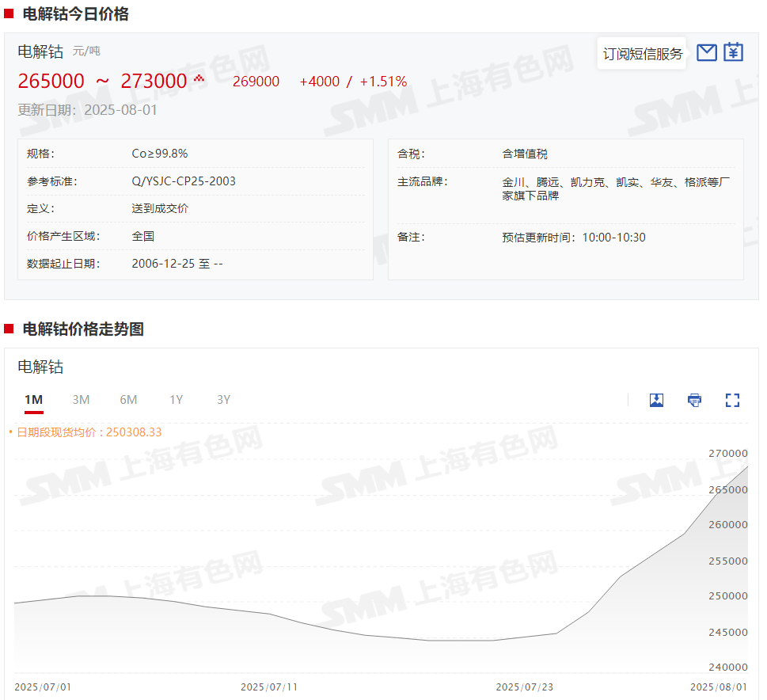The height and width of the screenshot is (700, 767).
Task: Open 订阅短信服务 SMS subscription
Action: coord(642,54)
